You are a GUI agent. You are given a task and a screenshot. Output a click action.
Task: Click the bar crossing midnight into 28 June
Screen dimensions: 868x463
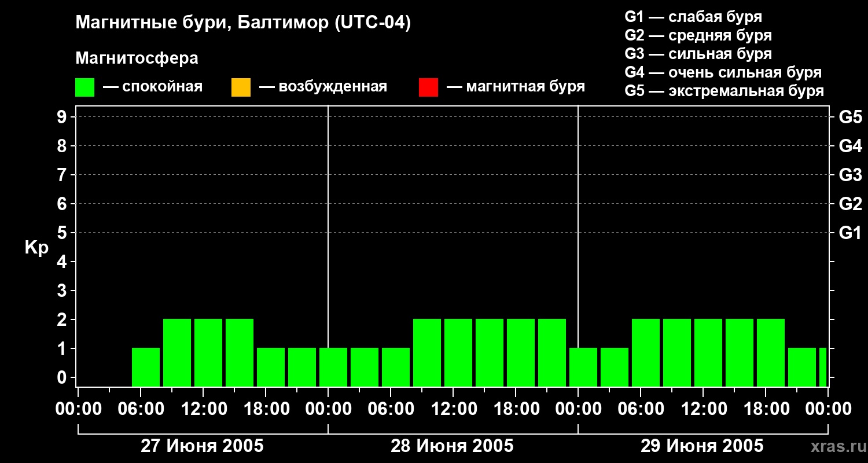(x=333, y=367)
